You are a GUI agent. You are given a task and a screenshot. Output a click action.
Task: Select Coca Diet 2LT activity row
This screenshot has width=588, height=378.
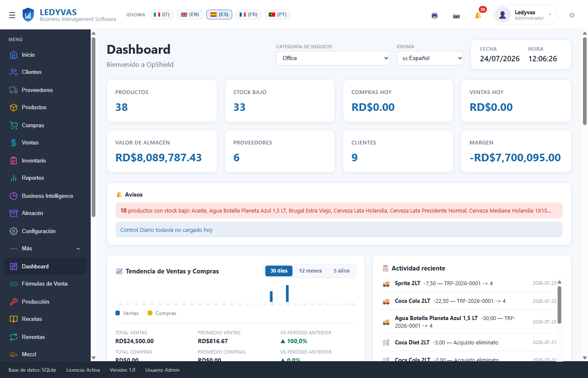pyautogui.click(x=469, y=343)
